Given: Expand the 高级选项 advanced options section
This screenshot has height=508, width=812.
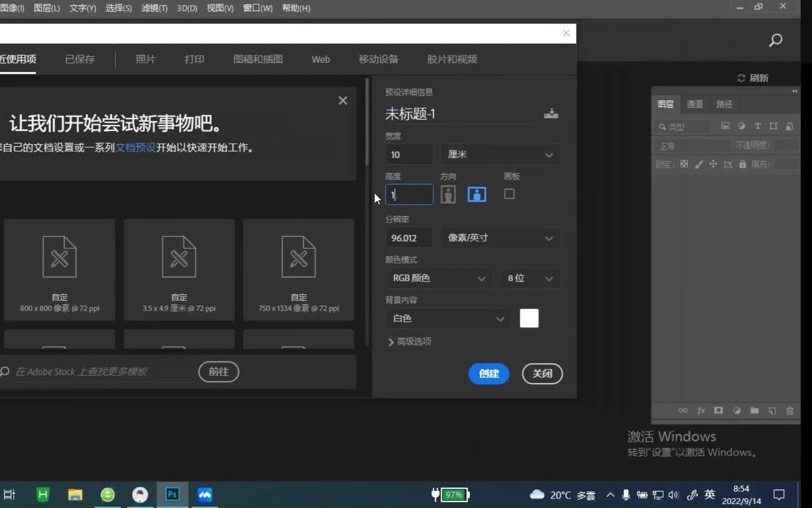Looking at the screenshot, I should tap(409, 342).
